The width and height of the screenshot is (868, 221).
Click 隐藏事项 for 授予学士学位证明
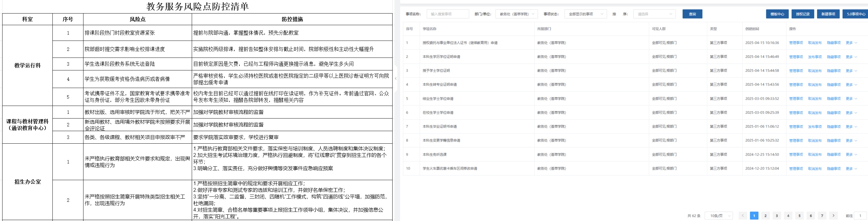[x=833, y=71]
